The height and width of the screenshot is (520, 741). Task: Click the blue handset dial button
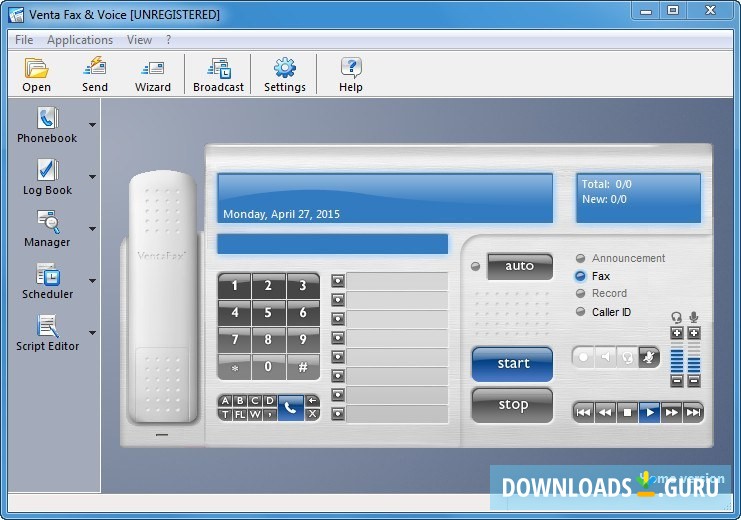(290, 407)
